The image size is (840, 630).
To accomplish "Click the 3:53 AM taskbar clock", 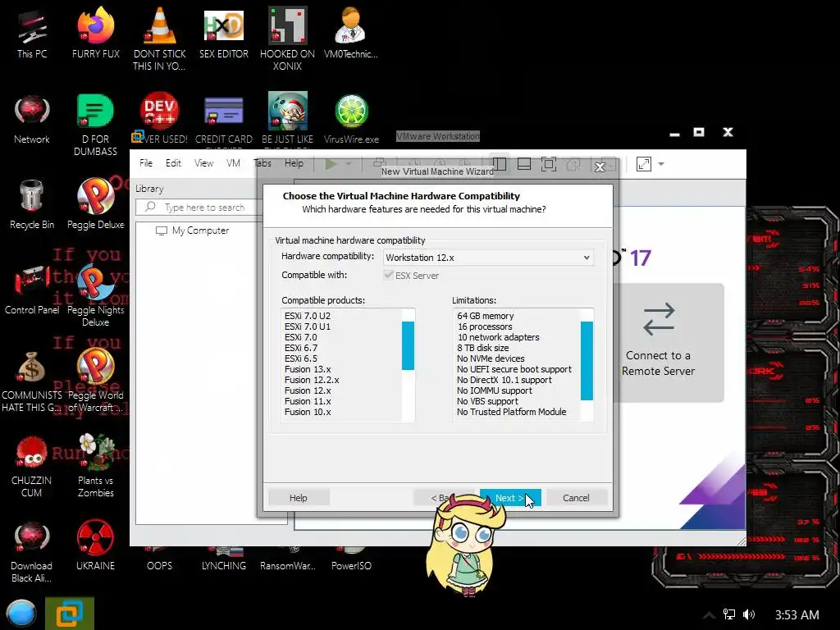I will 797,615.
